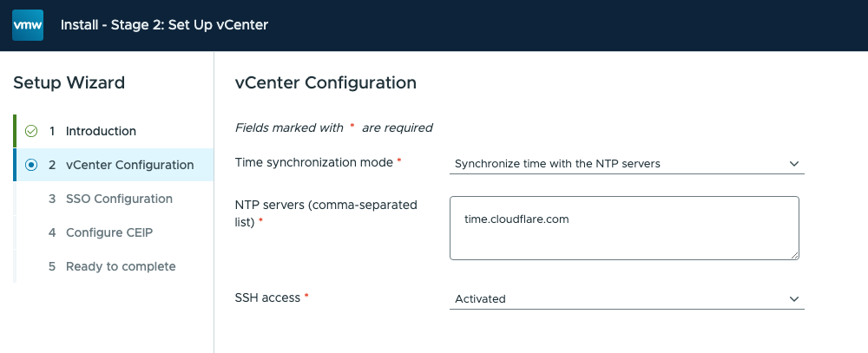Jump to the Ready to complete step
Image resolution: width=868 pixels, height=353 pixels.
[x=113, y=266]
